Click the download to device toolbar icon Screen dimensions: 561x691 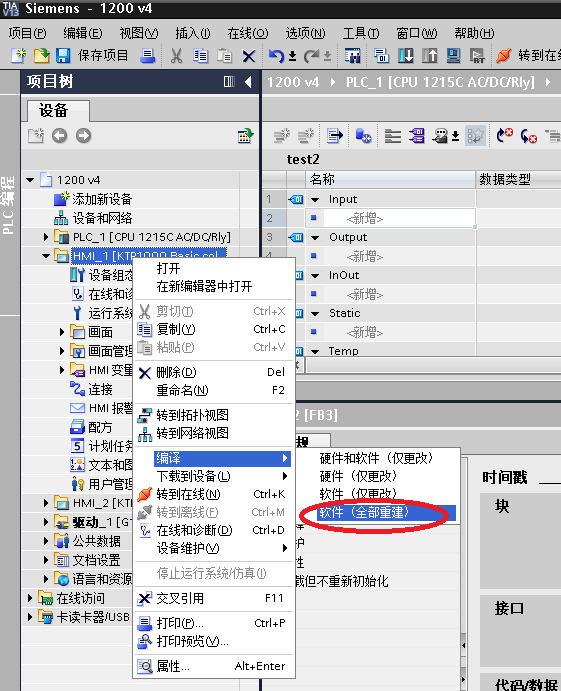405,56
